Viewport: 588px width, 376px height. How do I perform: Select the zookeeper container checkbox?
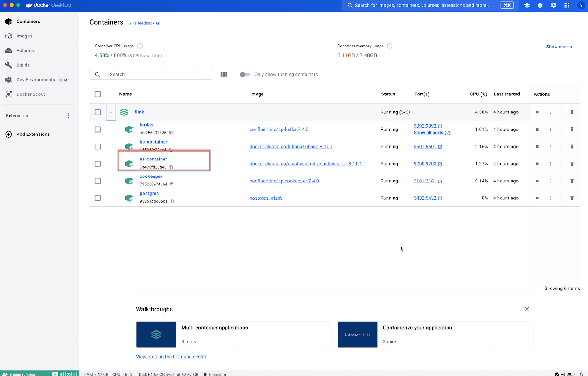[x=98, y=181]
